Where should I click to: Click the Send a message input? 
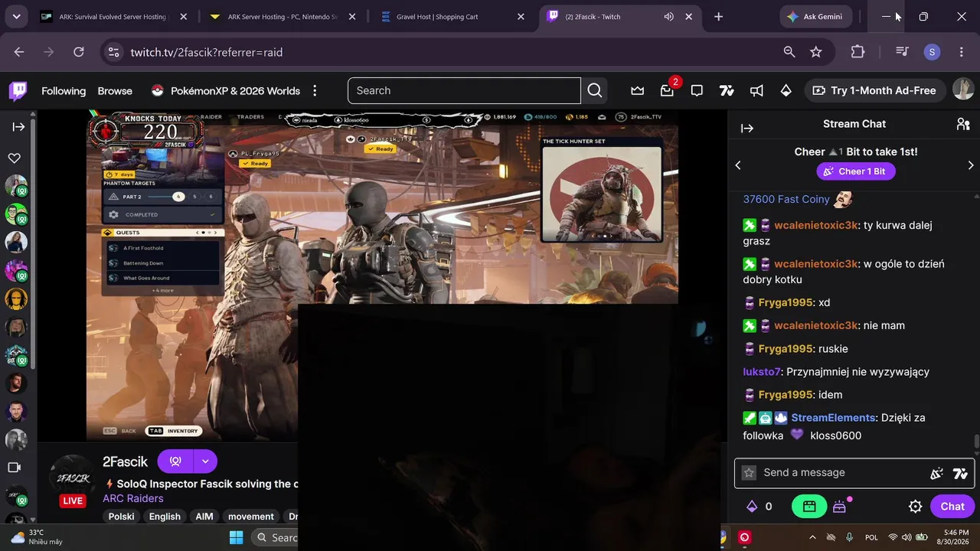(854, 473)
